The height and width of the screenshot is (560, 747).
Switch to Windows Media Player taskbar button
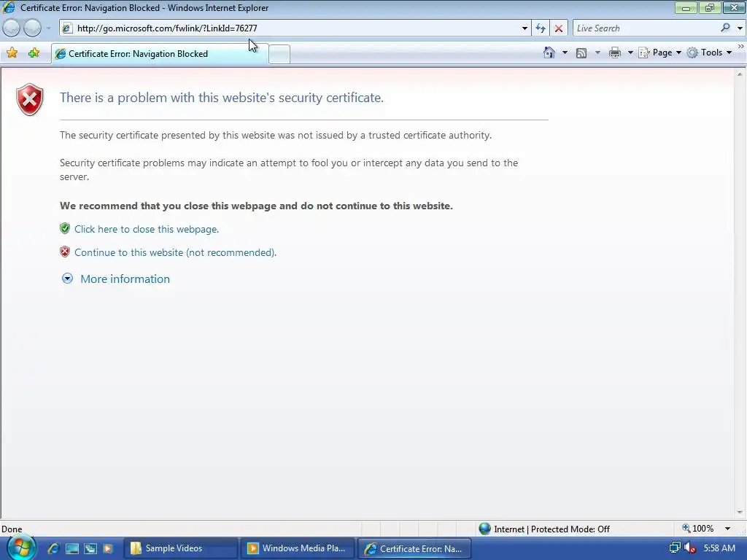tap(298, 548)
